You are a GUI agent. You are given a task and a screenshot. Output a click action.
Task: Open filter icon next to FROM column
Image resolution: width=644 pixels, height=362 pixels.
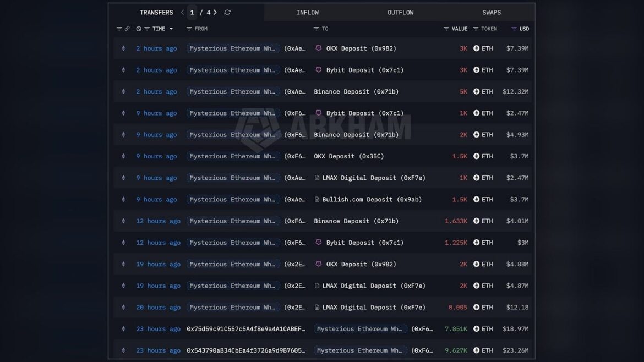[189, 29]
